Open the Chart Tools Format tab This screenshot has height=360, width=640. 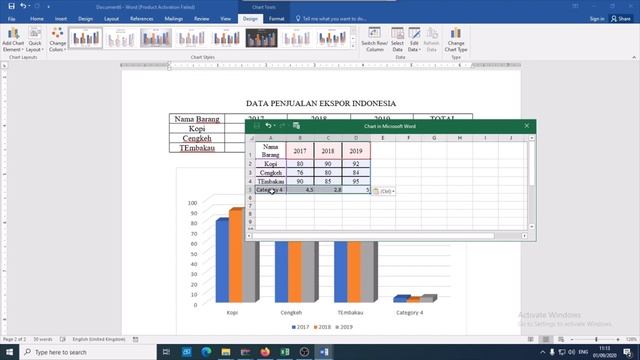[x=276, y=19]
